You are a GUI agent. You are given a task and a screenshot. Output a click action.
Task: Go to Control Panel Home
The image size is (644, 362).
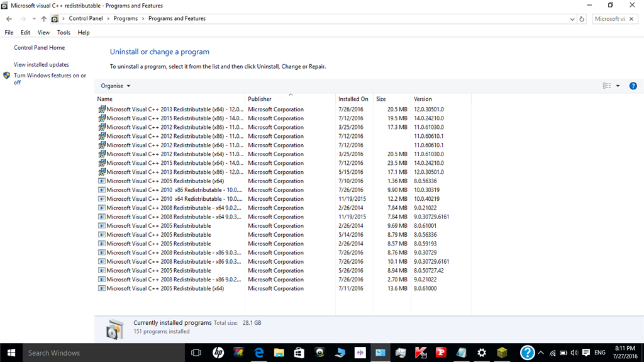[x=40, y=48]
